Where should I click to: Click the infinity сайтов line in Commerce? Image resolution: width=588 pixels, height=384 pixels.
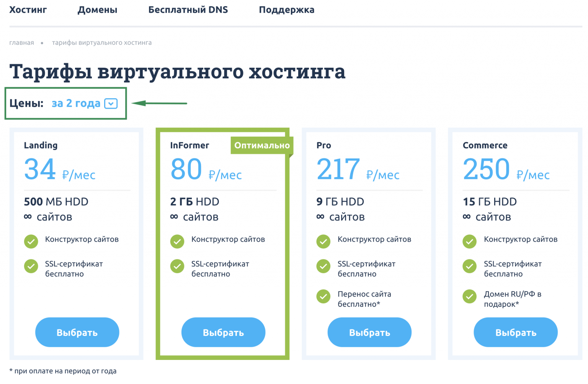487,217
